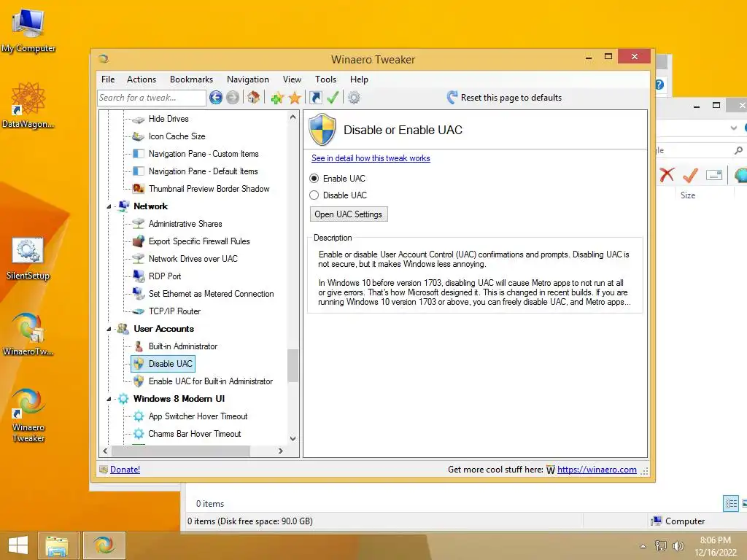Open the https://winaero.com link
The width and height of the screenshot is (747, 560).
click(597, 470)
